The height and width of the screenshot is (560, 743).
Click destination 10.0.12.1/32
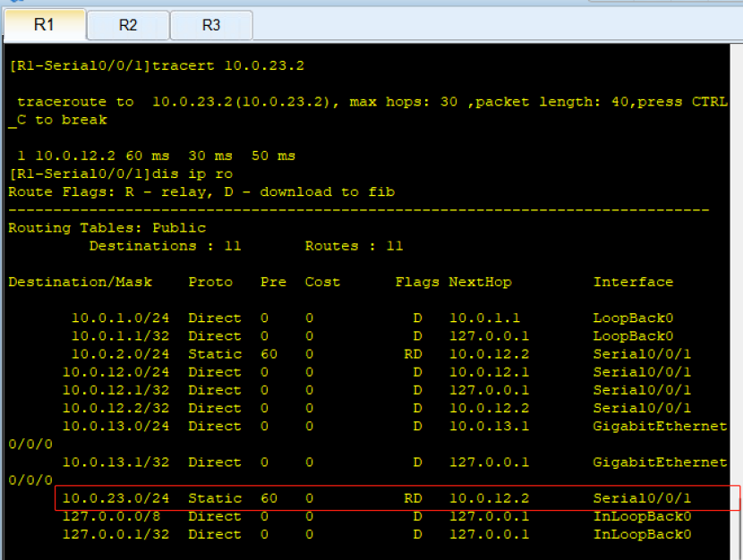[x=115, y=390]
